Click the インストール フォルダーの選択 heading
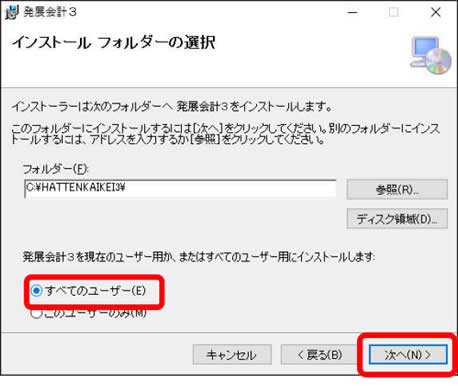Screen dimensions: 458x386 [114, 43]
